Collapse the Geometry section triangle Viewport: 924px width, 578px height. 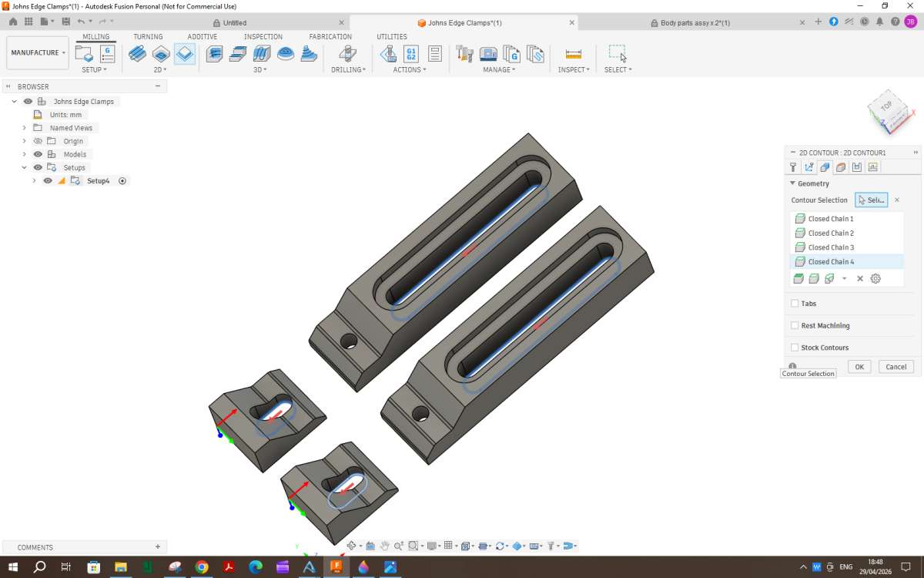point(792,183)
